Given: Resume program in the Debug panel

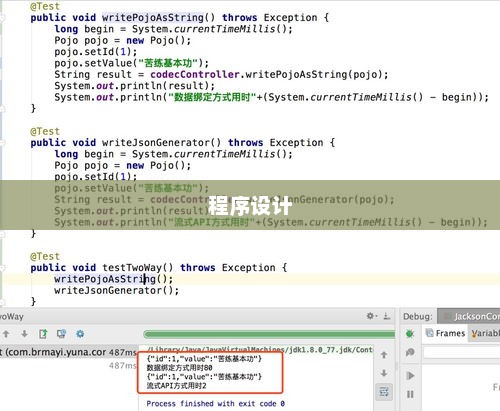Looking at the screenshot, I should [410, 376].
